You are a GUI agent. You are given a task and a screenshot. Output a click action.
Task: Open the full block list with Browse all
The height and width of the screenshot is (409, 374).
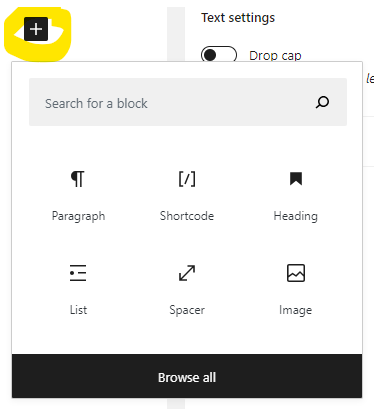click(187, 376)
